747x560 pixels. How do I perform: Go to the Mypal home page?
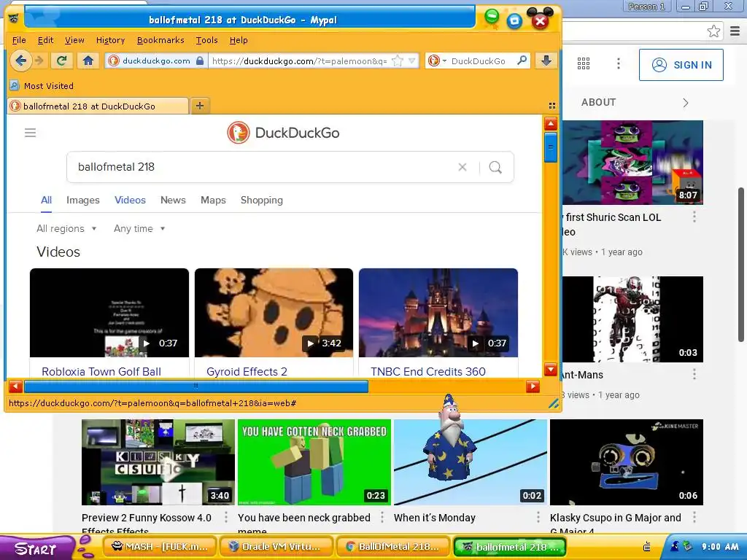(x=88, y=61)
